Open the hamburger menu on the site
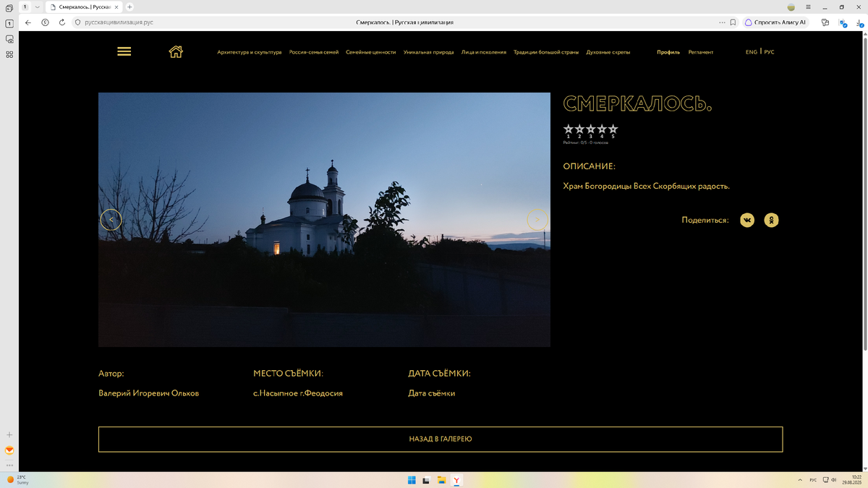Image resolution: width=868 pixels, height=488 pixels. [124, 51]
